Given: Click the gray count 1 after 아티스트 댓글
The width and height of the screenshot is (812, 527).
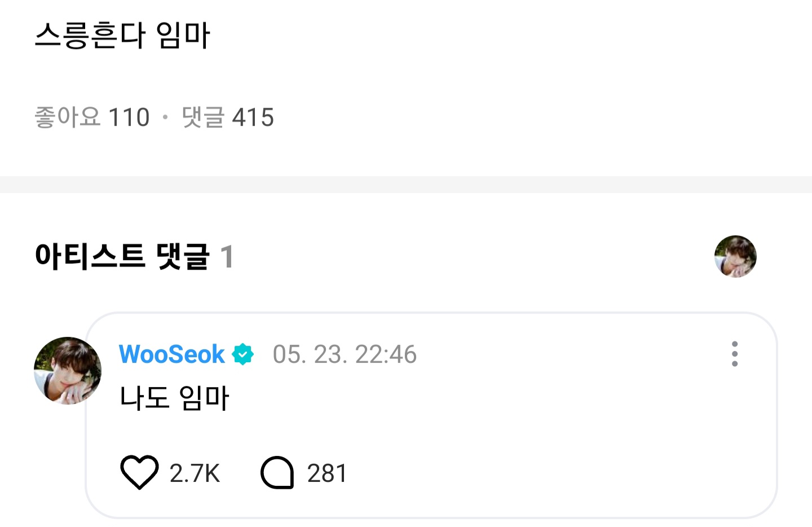Looking at the screenshot, I should 227,257.
